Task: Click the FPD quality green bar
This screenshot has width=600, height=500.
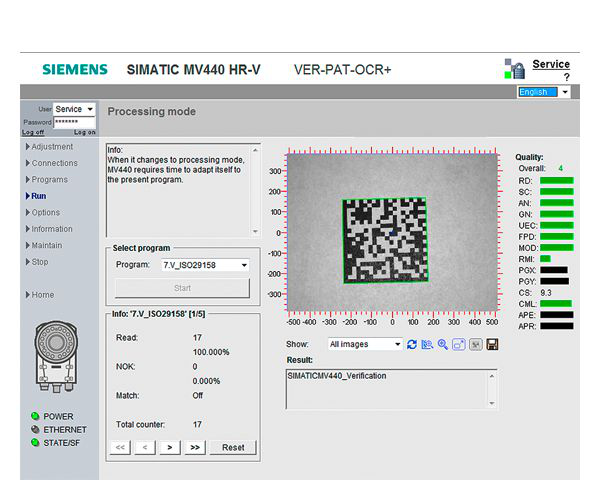Action: point(557,236)
